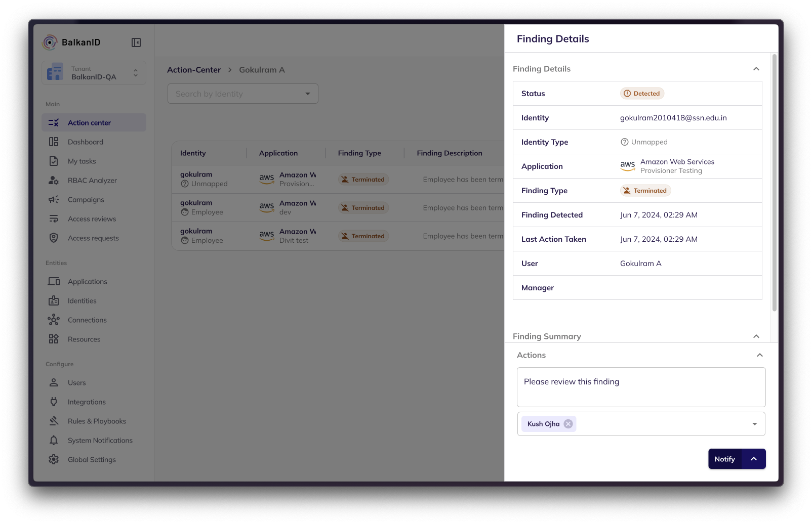
Task: Open the Tenant BalkanID-QA switcher
Action: click(x=94, y=73)
